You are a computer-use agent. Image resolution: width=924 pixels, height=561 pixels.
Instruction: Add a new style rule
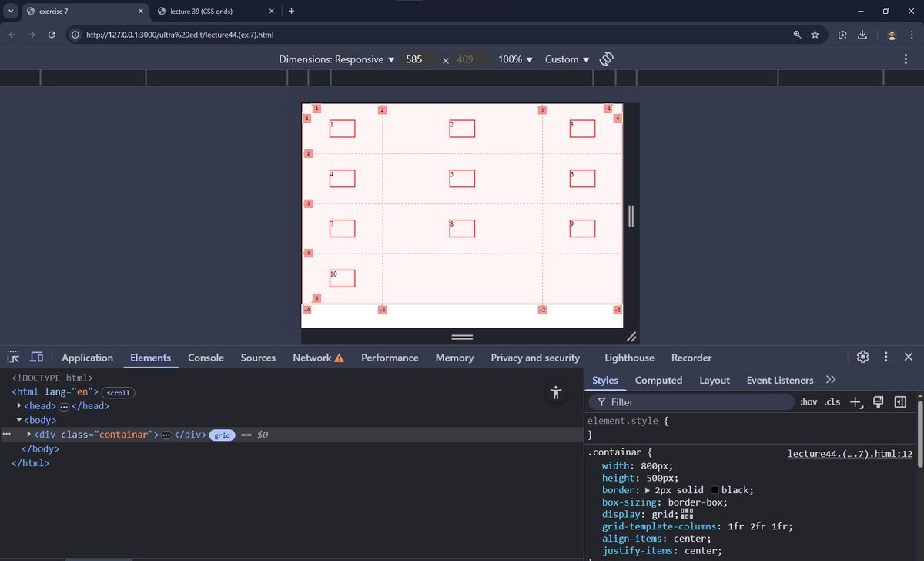[x=856, y=401]
